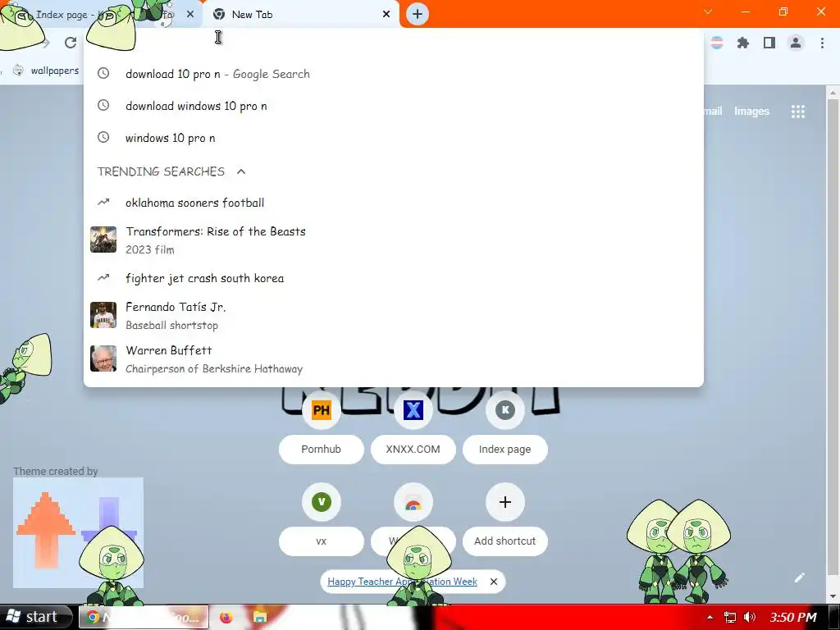The image size is (840, 630).
Task: Open a new tab with plus button
Action: [418, 14]
